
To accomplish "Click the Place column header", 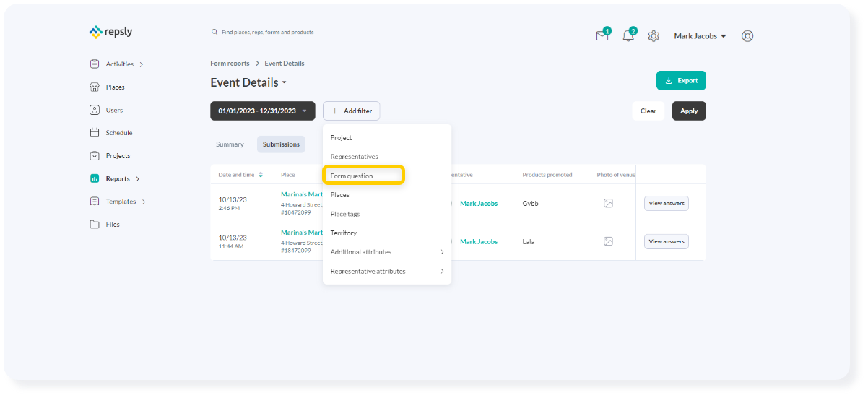I will [x=287, y=175].
